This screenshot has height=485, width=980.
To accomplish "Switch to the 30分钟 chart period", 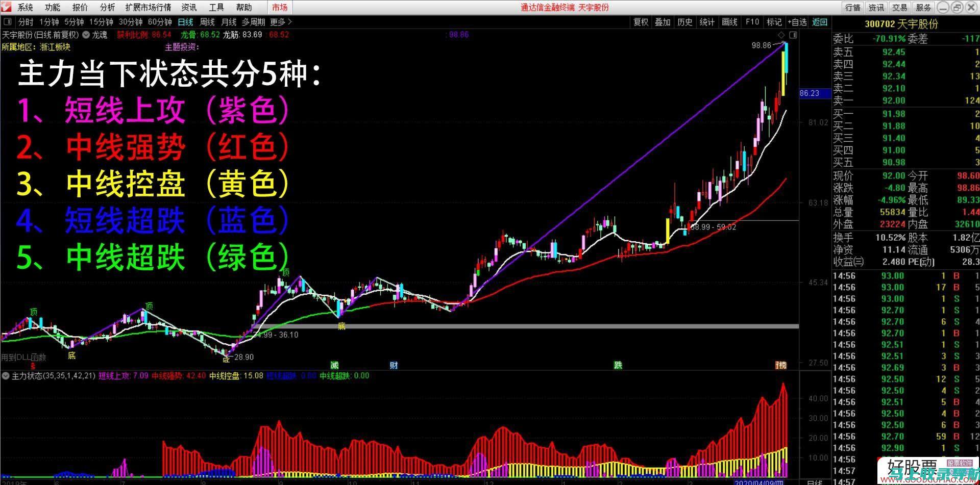I will point(131,22).
